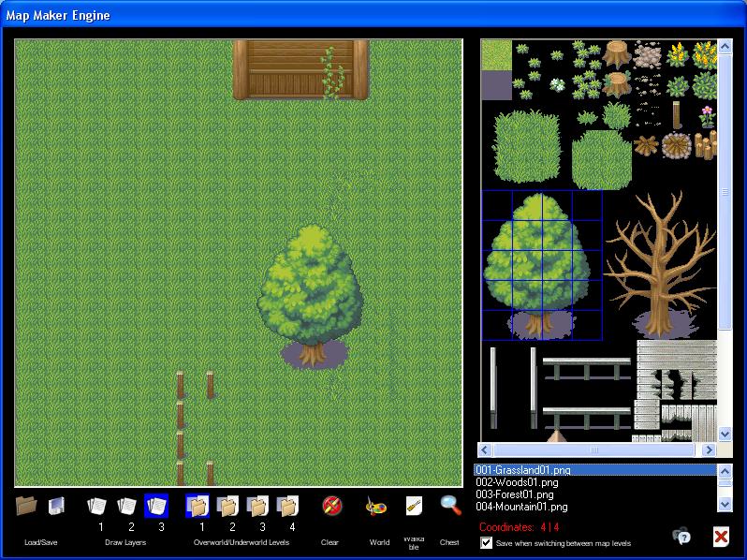Pick the purple-gray shadow tile in tileset
747x560 pixels.
pyautogui.click(x=497, y=85)
